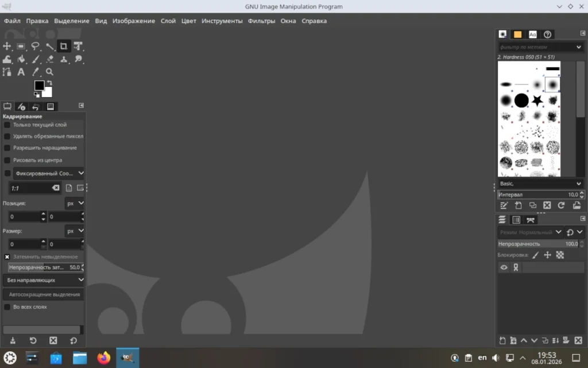Enable 'Во всех слоях' checkbox

[7, 307]
